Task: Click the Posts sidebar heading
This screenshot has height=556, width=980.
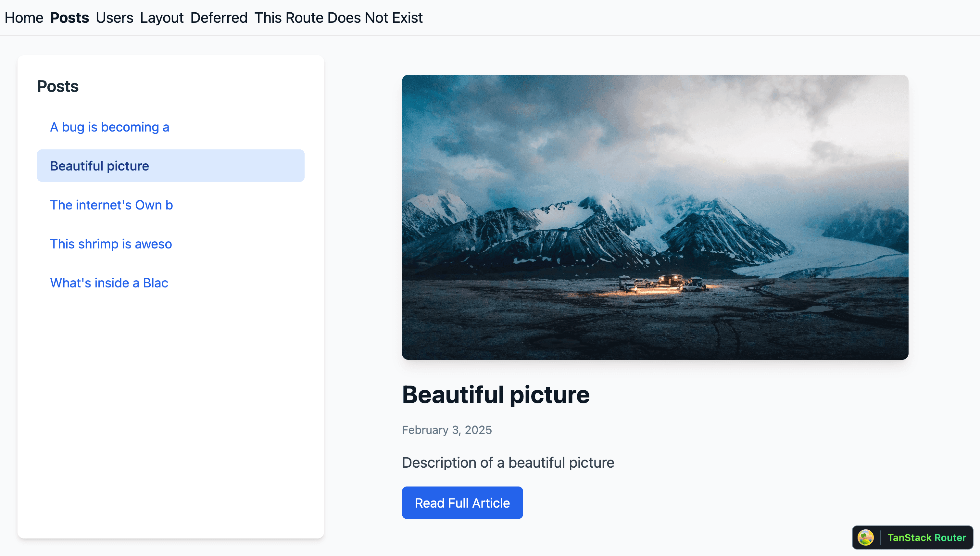Action: [58, 86]
